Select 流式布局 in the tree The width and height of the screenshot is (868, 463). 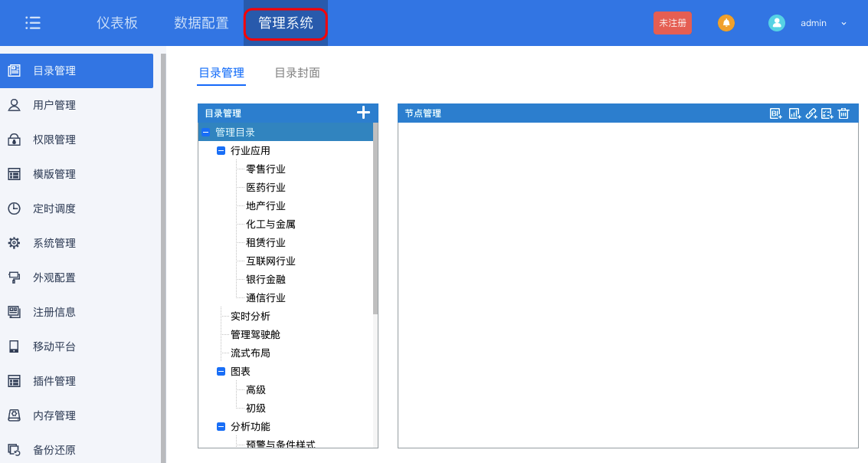click(251, 353)
